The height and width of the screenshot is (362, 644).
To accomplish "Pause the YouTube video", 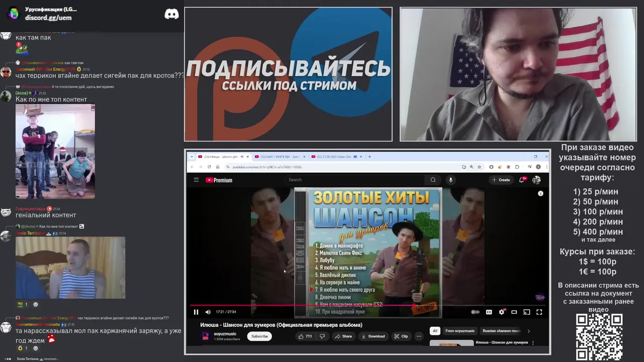I will 196,312.
